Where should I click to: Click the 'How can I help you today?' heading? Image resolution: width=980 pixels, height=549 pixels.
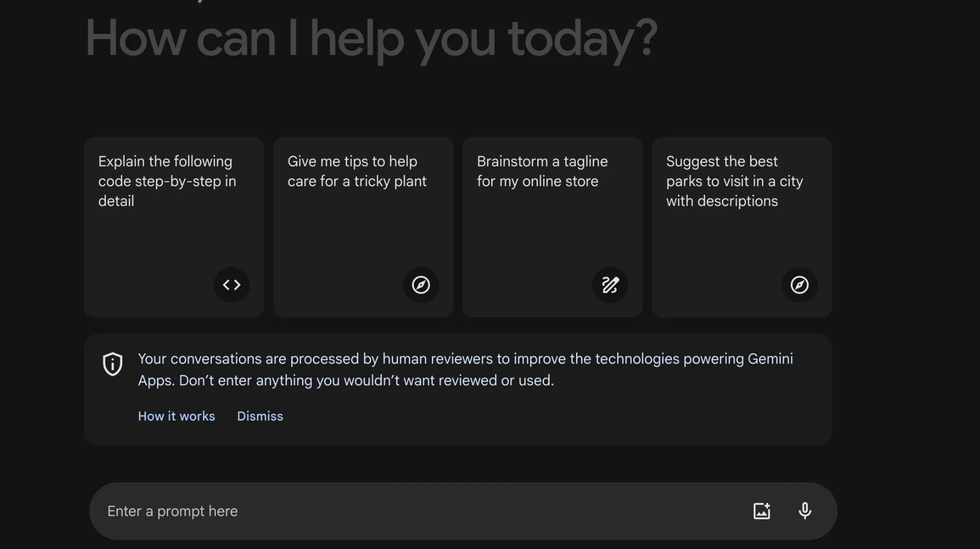(x=371, y=39)
